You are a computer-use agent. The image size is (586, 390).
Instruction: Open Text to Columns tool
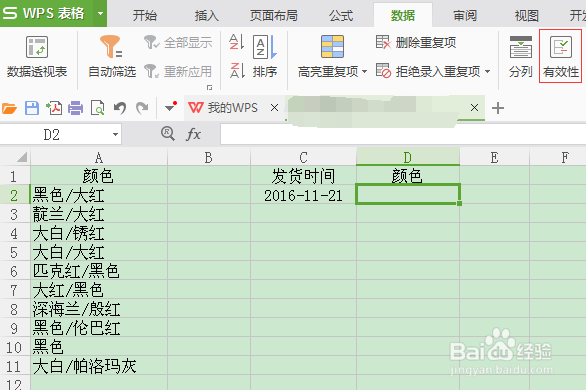point(521,56)
